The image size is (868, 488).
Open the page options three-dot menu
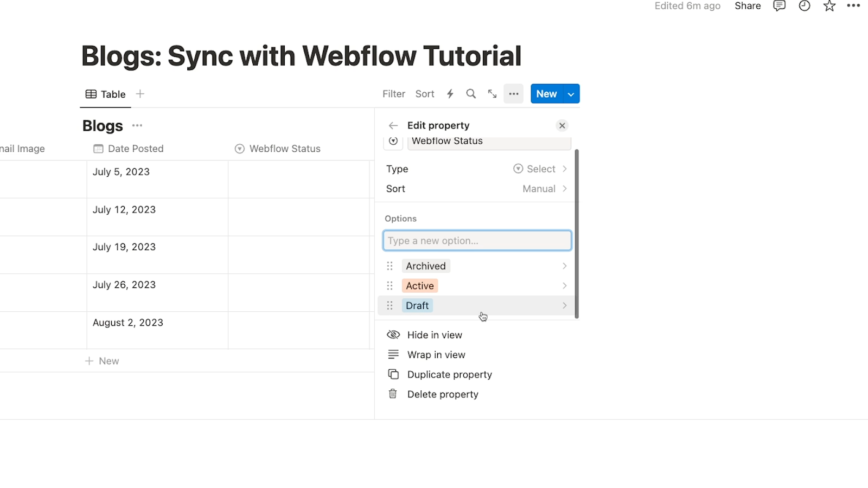[854, 6]
